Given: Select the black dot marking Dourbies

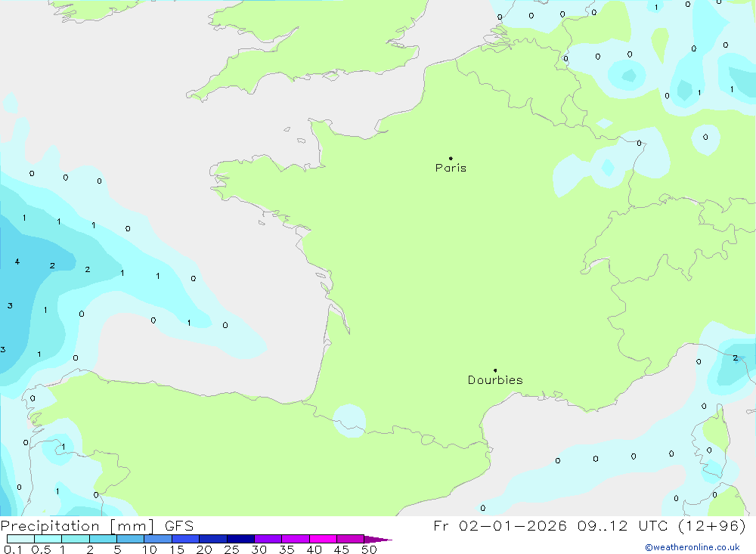Looking at the screenshot, I should 495,370.
